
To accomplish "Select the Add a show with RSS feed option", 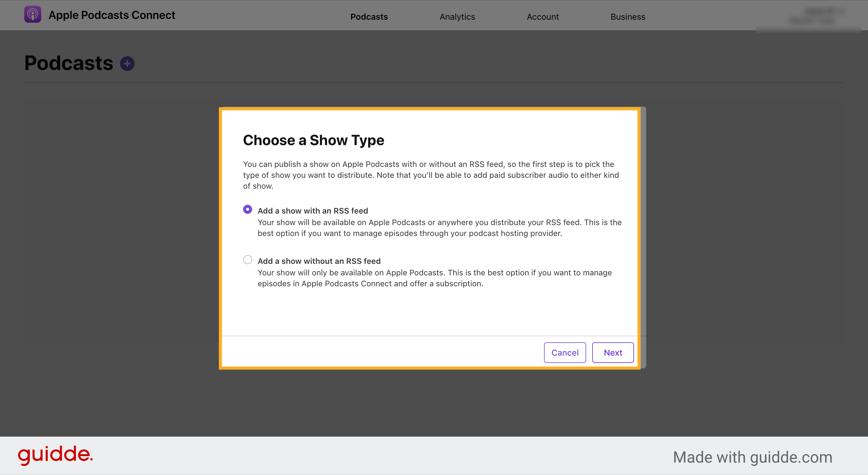I will (248, 210).
